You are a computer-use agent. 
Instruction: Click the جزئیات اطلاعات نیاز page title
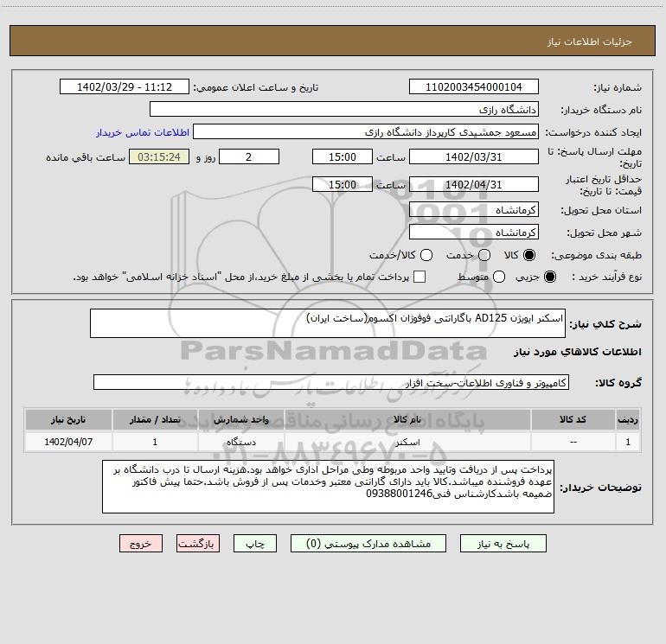[590, 41]
